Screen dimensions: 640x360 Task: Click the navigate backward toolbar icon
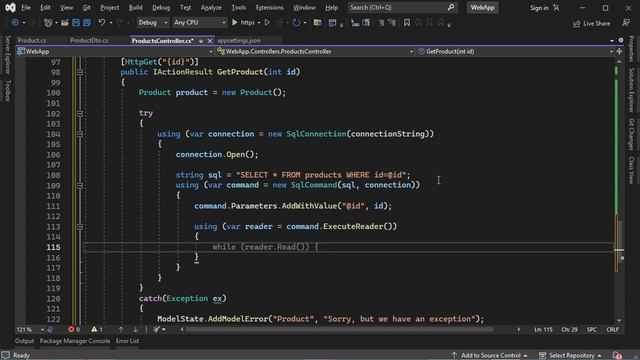15,23
